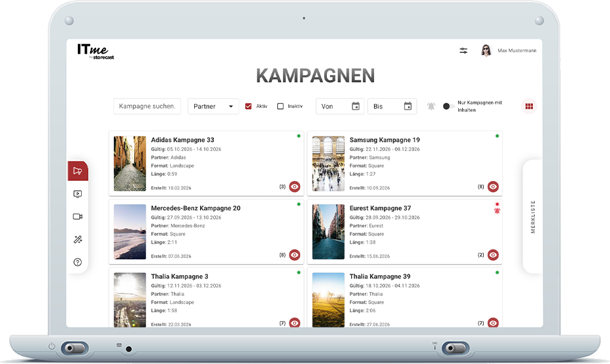
Task: Preview Eurest Kampagne 37 via eye icon
Action: tap(493, 255)
